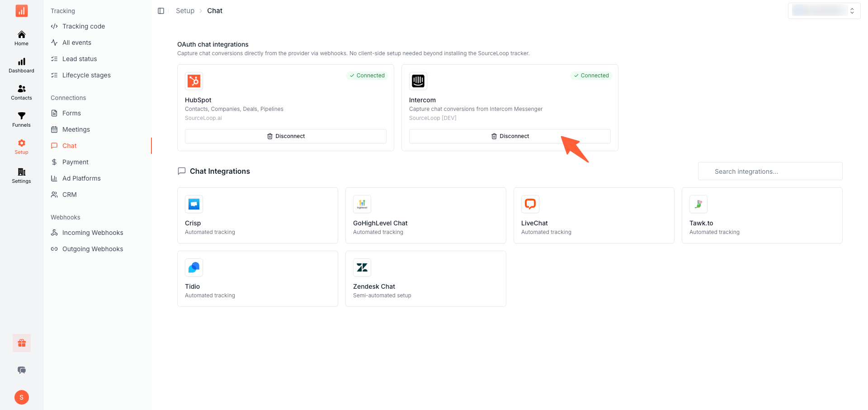Open the LiveChat integration card
Screen dimensions: 868x410
[594, 215]
